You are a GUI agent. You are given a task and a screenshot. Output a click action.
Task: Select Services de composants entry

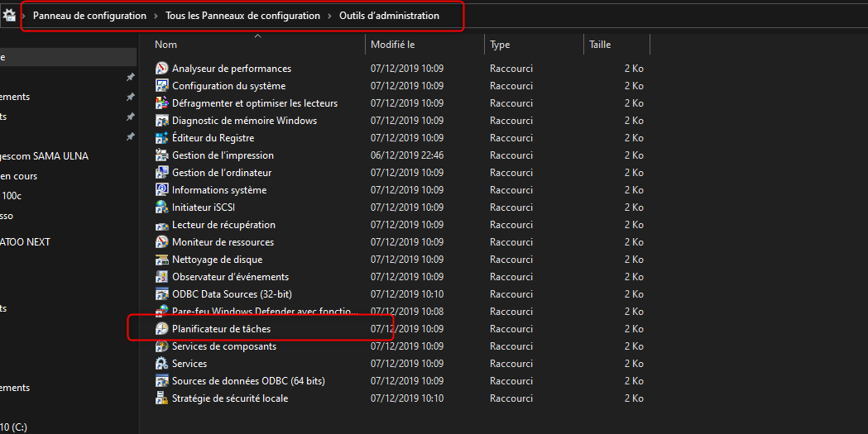point(223,346)
